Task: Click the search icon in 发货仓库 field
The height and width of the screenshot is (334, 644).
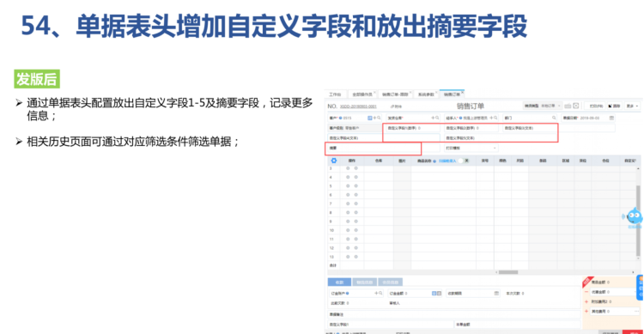Action: click(436, 118)
